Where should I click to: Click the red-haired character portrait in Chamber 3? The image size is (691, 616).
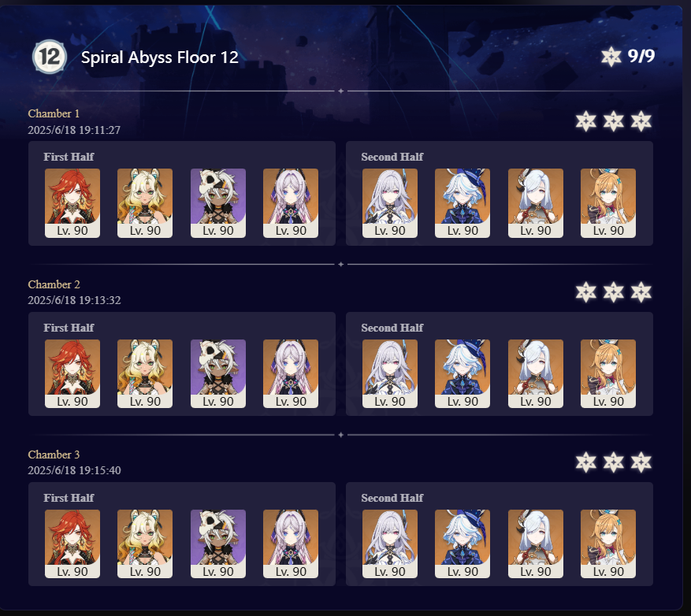72,544
